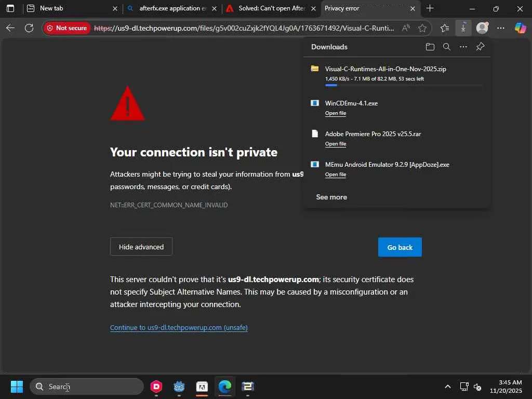Open the clock showing 3:45 AM
The height and width of the screenshot is (399, 532).
[506, 387]
